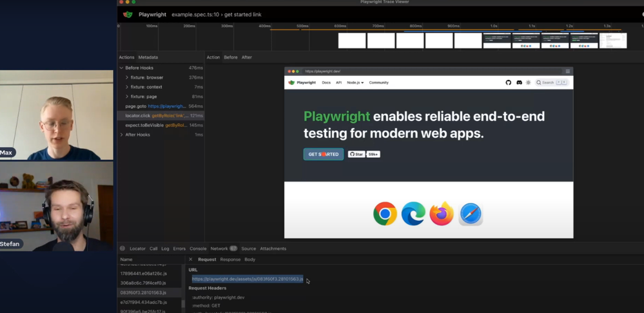The height and width of the screenshot is (313, 644).
Task: Open the Network tab
Action: pos(224,249)
